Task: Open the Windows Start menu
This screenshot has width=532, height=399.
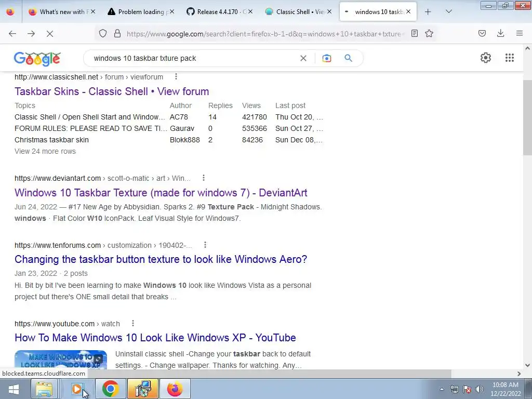Action: click(x=14, y=389)
